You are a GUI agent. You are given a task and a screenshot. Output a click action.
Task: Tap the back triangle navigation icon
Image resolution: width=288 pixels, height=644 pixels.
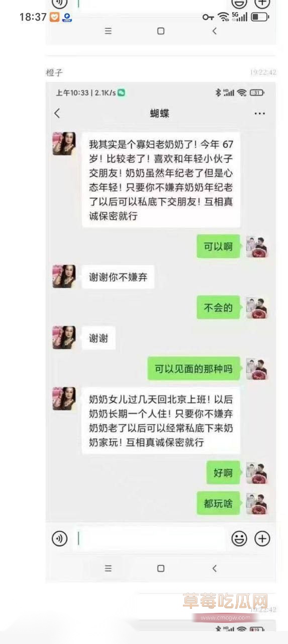[215, 568]
